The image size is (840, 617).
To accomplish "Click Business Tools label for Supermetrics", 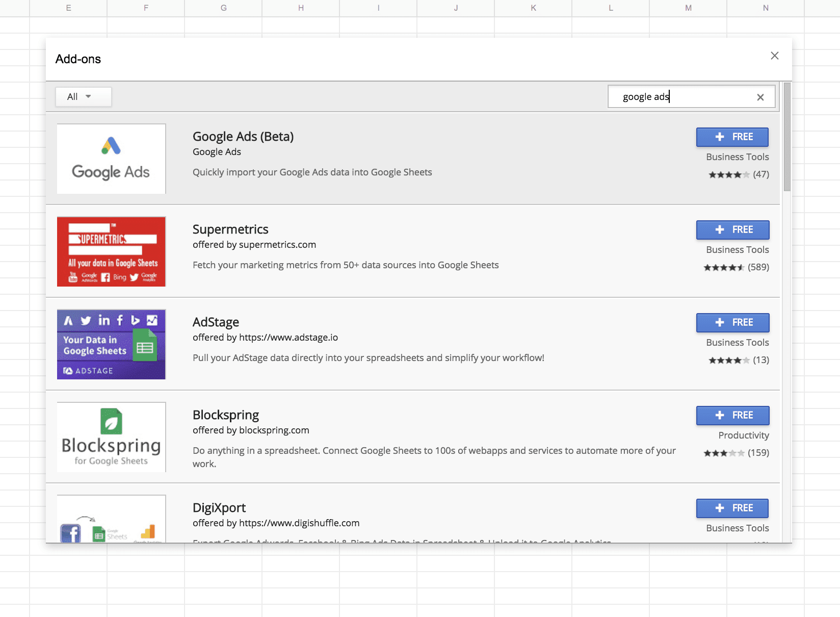I will coord(737,249).
